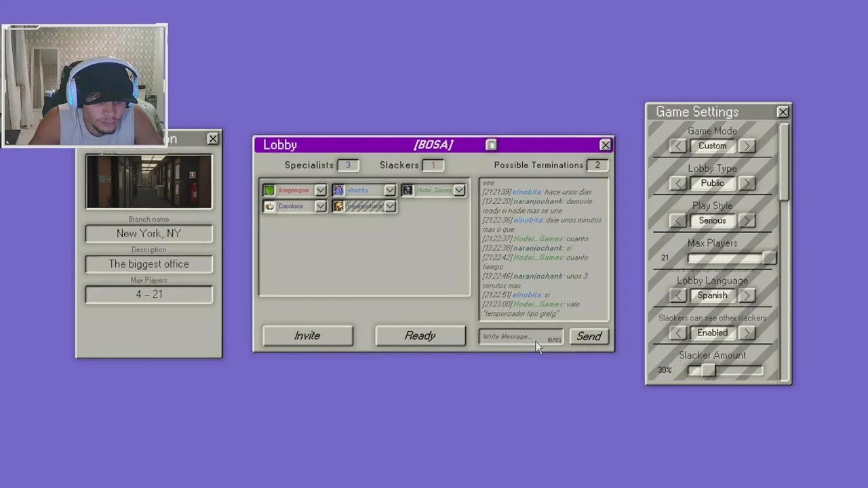Click player name Cocoloco
The image size is (868, 488).
pyautogui.click(x=290, y=206)
